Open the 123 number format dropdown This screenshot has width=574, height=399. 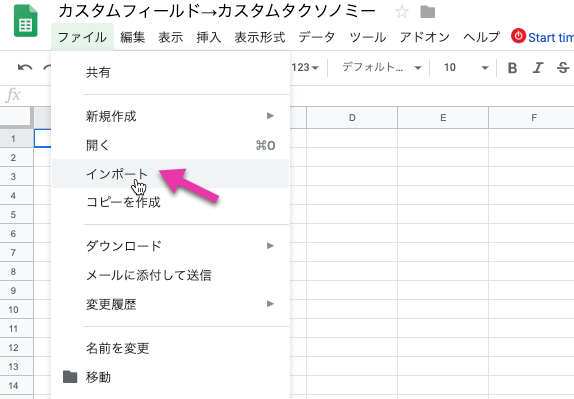point(305,67)
